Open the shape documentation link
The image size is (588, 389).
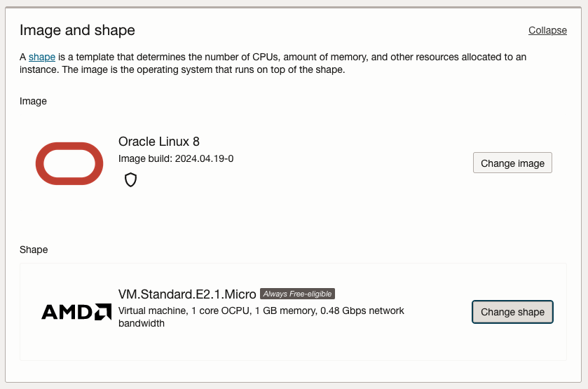[x=42, y=57]
